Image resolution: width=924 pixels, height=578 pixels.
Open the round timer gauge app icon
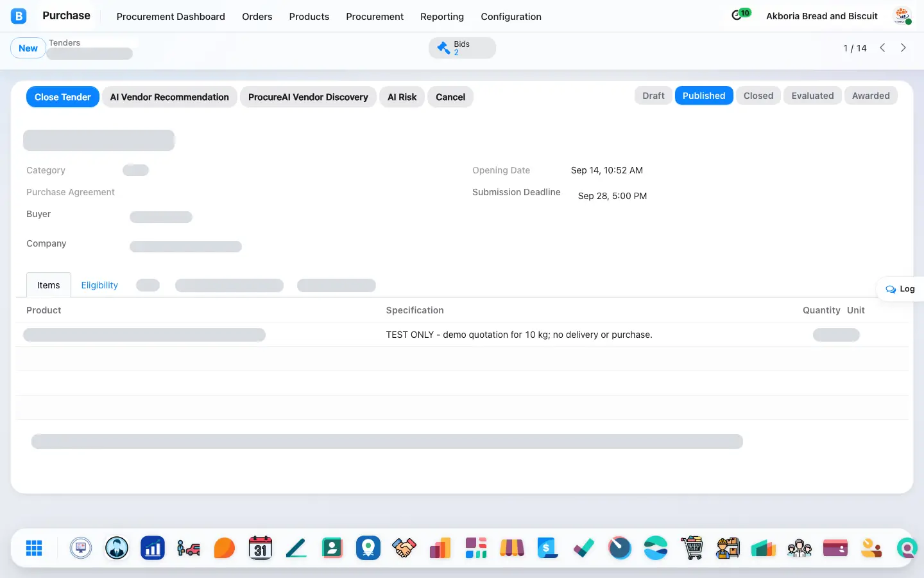[620, 548]
